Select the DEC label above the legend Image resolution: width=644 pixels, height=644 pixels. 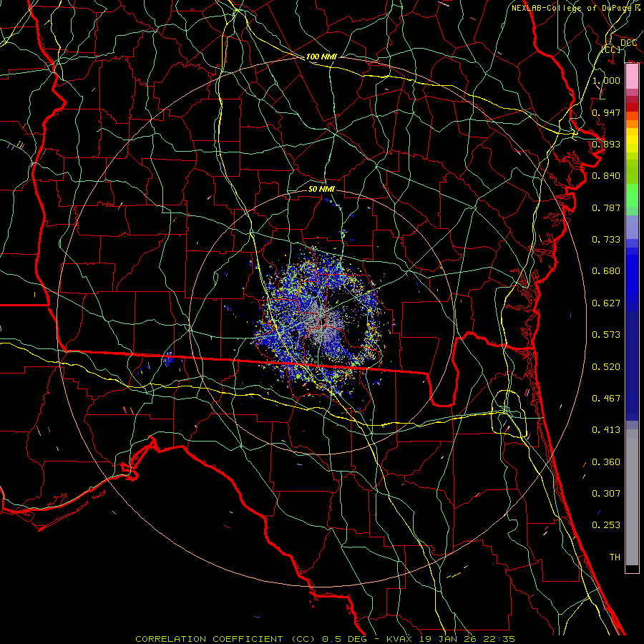click(x=628, y=43)
